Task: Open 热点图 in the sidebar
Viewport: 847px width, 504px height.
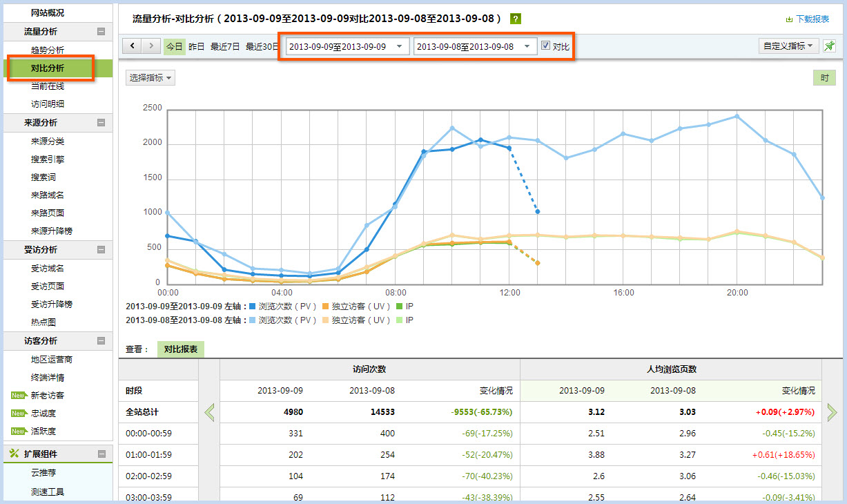Action: (x=43, y=322)
